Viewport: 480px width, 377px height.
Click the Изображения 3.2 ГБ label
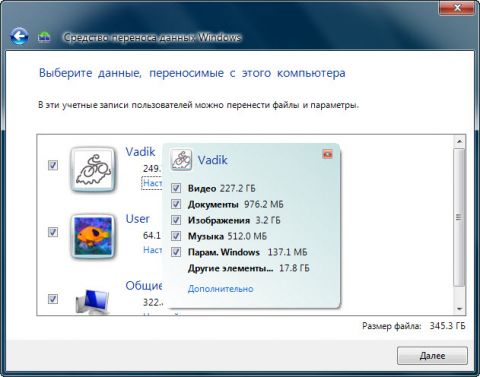(234, 220)
